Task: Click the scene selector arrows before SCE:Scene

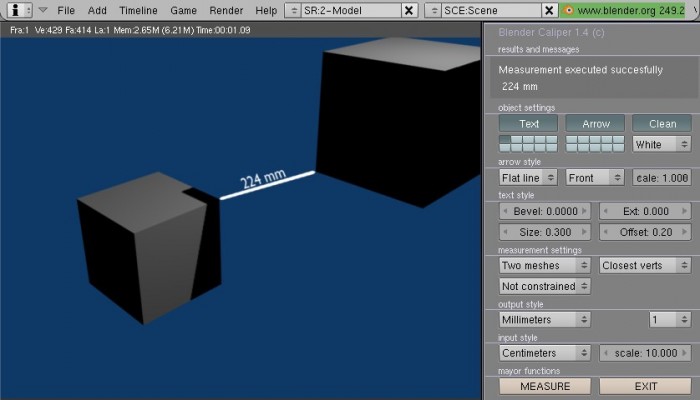Action: point(432,10)
